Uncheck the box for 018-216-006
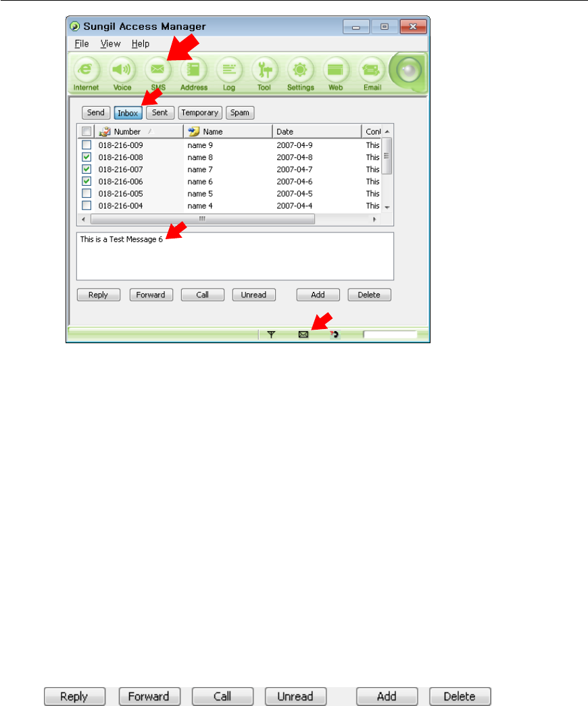 [87, 182]
